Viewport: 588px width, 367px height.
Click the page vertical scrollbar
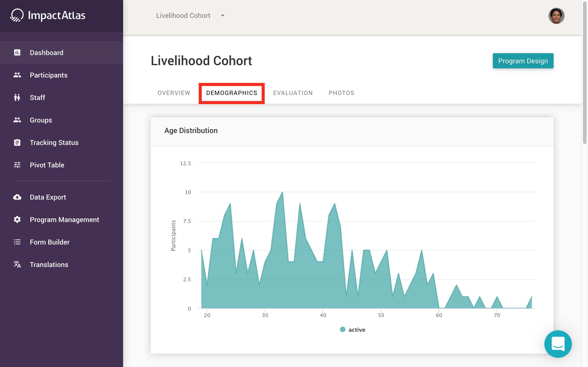pos(584,73)
